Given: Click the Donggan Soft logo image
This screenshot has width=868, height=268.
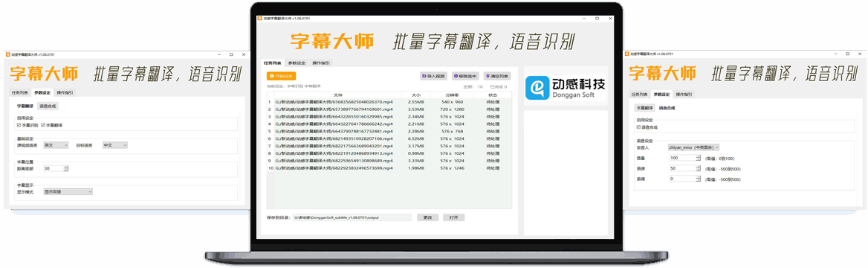Looking at the screenshot, I should (566, 88).
